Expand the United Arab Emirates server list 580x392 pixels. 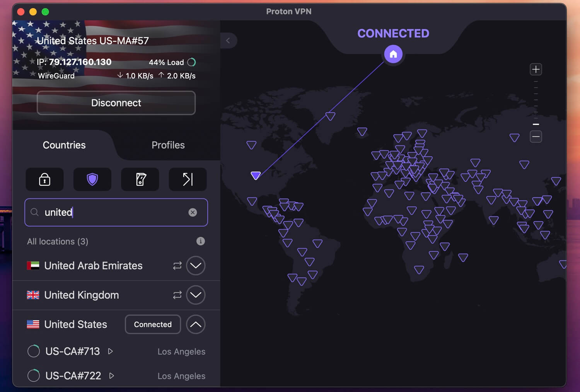(x=196, y=266)
